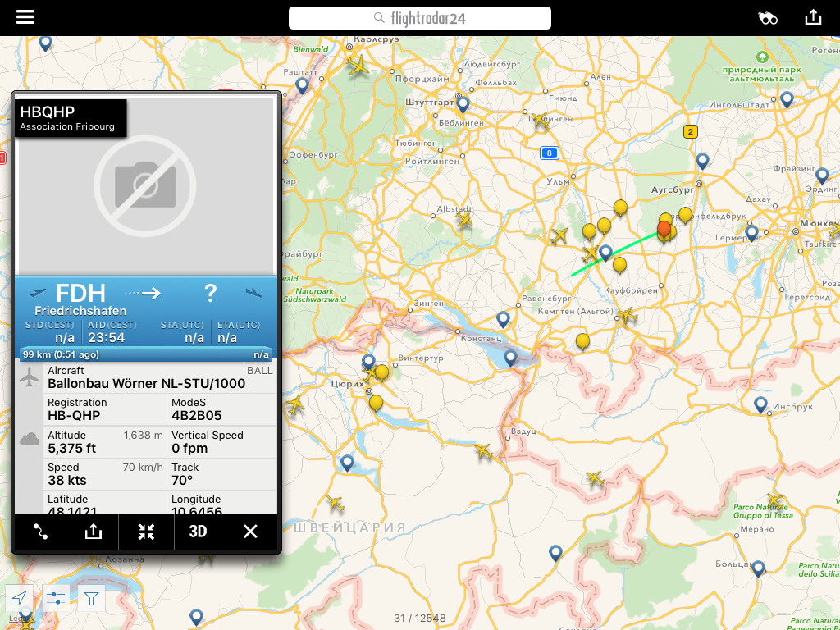
Task: Click the flight progress bar showing 99 km
Action: (146, 354)
